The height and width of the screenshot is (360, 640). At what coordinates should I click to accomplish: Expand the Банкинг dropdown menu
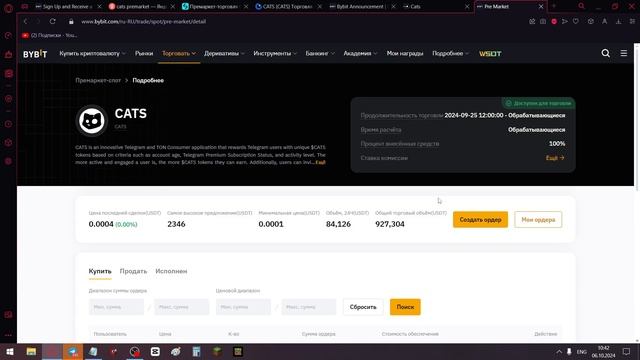coord(320,53)
